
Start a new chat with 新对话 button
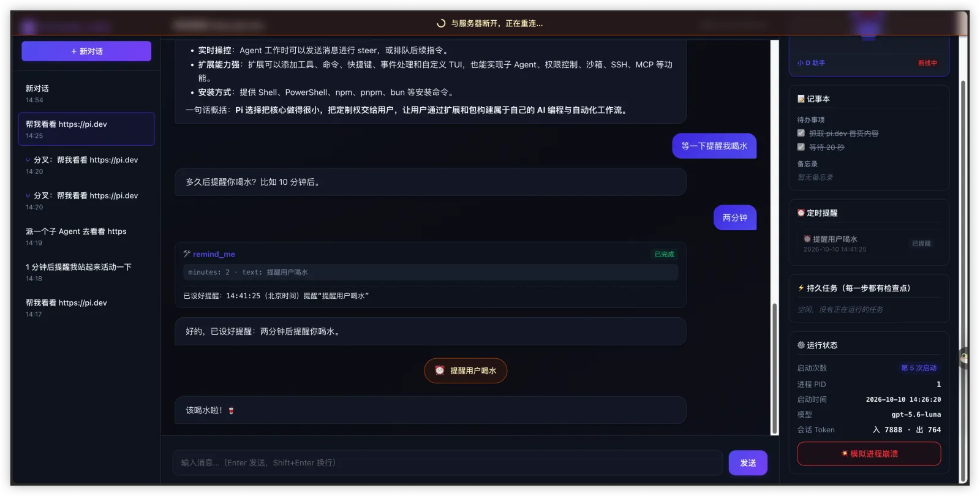tap(86, 51)
